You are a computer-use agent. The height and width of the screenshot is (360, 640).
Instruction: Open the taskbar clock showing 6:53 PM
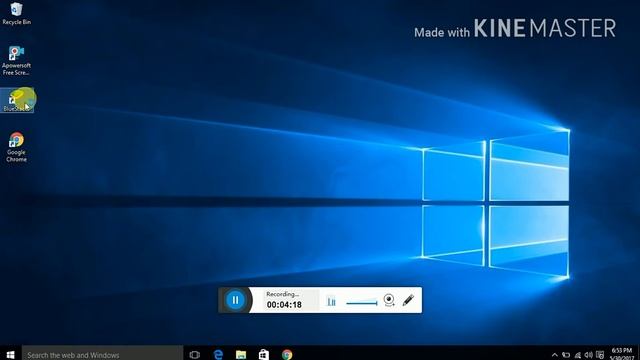tap(622, 354)
